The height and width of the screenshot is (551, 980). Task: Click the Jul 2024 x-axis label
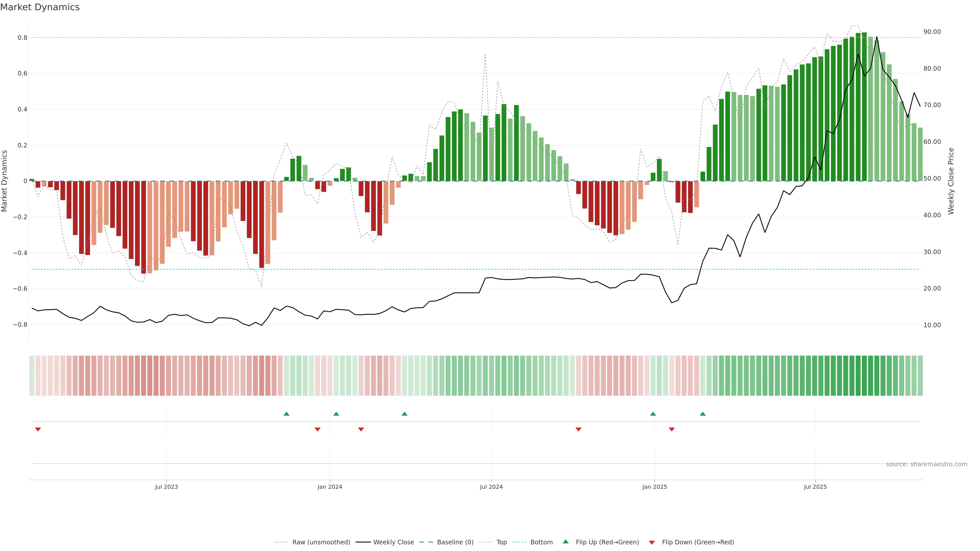(x=491, y=487)
